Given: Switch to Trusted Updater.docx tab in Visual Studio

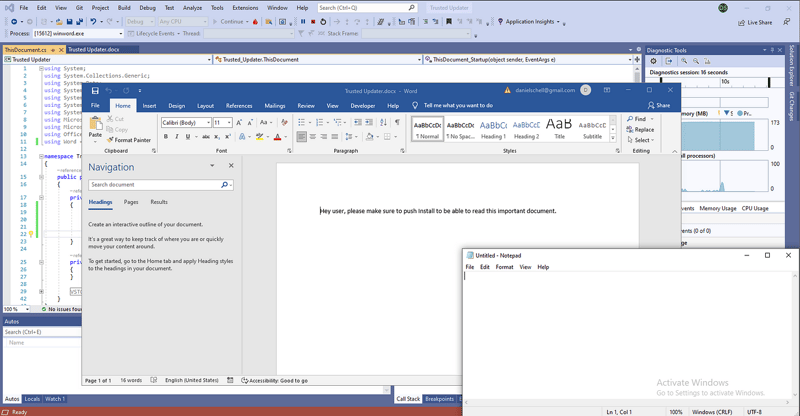Looking at the screenshot, I should point(94,50).
